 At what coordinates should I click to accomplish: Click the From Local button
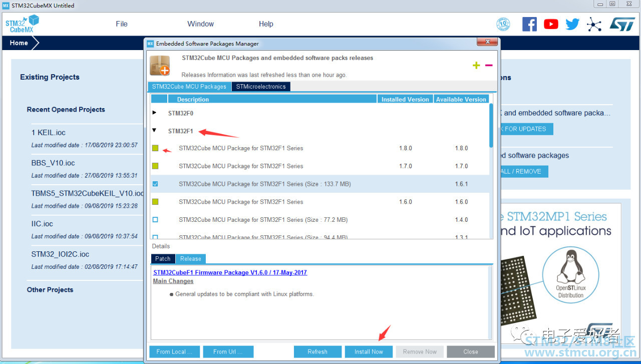[174, 351]
